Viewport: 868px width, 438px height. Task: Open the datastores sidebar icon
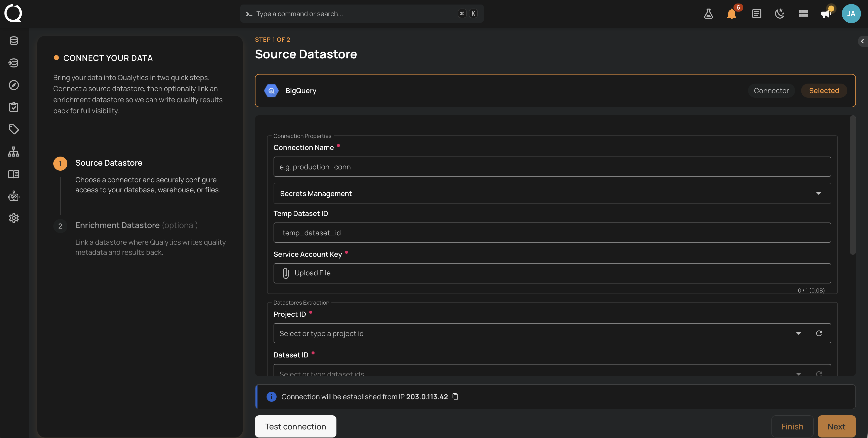14,41
